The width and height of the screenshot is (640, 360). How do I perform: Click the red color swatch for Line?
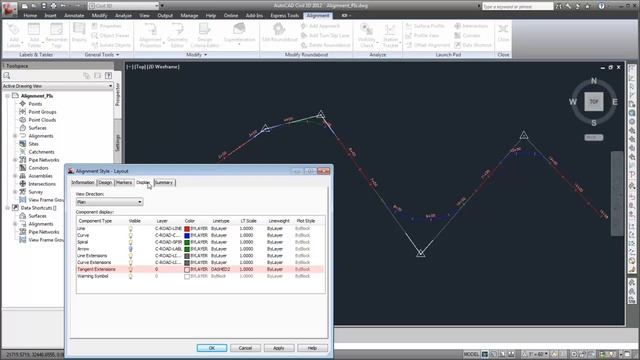click(x=187, y=229)
